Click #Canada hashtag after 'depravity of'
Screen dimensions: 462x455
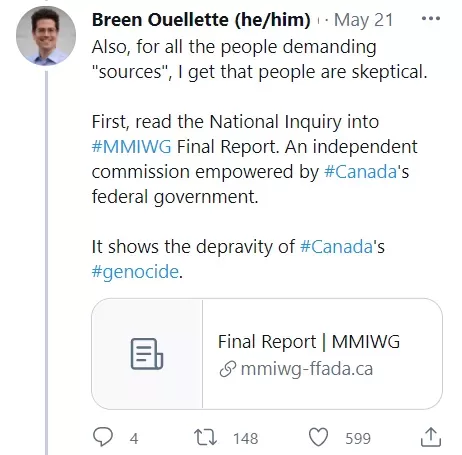click(x=336, y=247)
